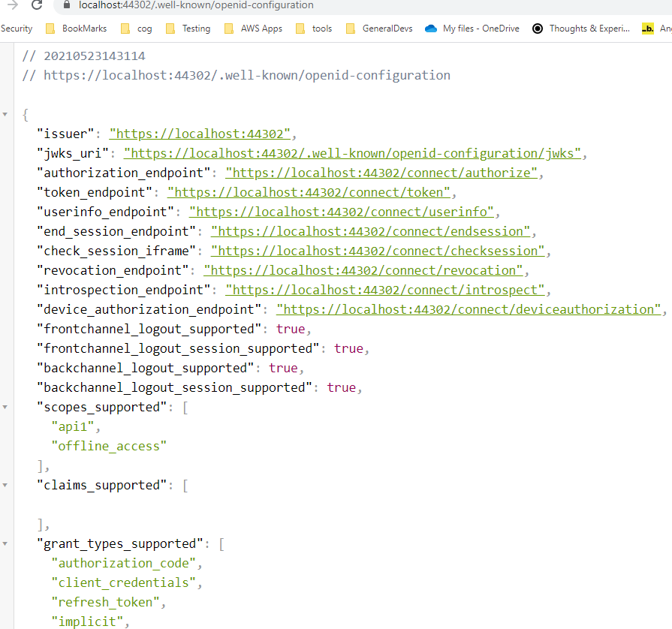Open the Thoughts & Experi... bookmark
Screen dimensions: 672x629
coord(581,29)
